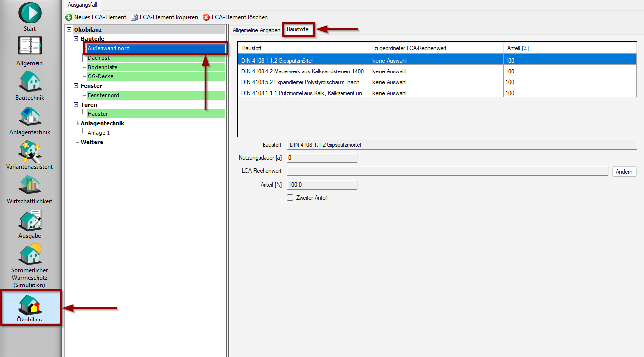Enable the Zweiter Anteil checkbox
644x357 pixels.
[x=290, y=198]
